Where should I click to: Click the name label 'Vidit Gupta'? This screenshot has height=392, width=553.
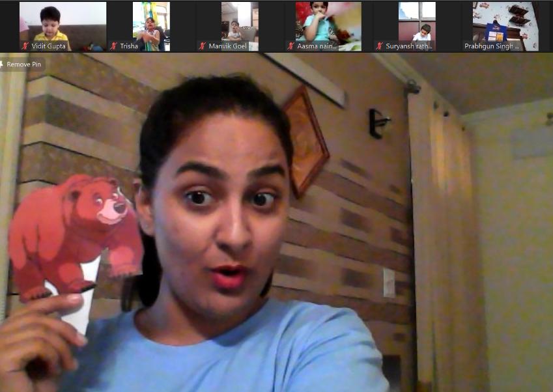tap(49, 46)
